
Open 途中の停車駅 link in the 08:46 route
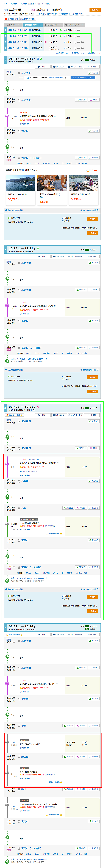[25, 124]
